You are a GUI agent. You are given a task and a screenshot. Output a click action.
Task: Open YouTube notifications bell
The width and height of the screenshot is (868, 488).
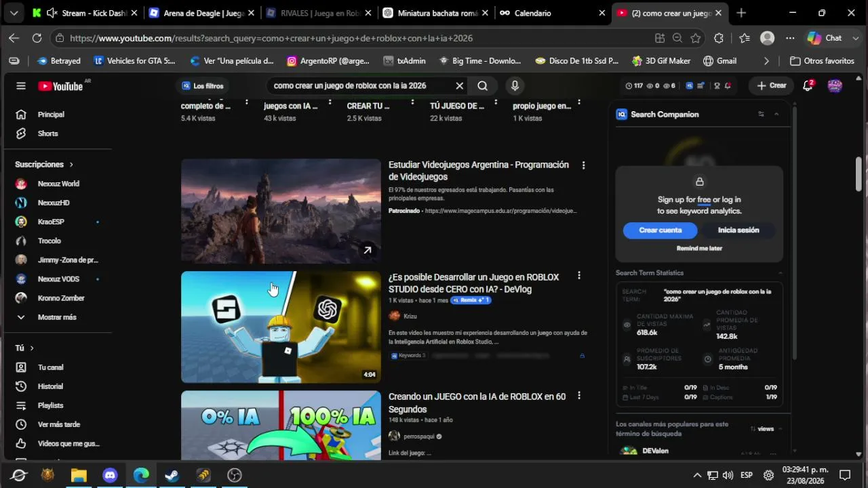(808, 86)
